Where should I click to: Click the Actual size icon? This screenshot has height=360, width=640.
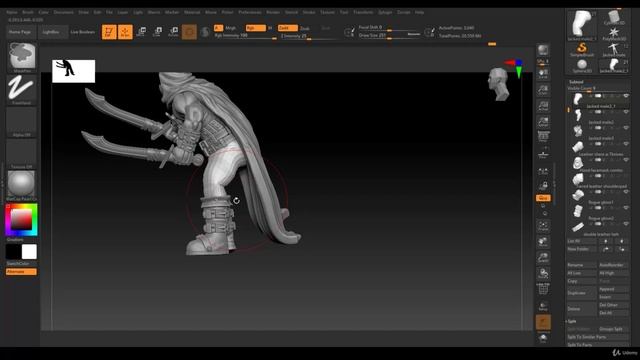pyautogui.click(x=543, y=106)
